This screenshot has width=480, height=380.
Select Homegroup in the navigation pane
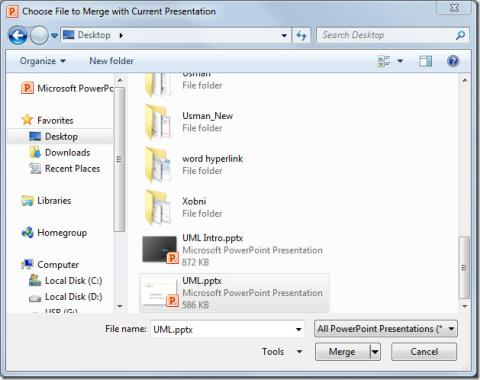(x=62, y=233)
